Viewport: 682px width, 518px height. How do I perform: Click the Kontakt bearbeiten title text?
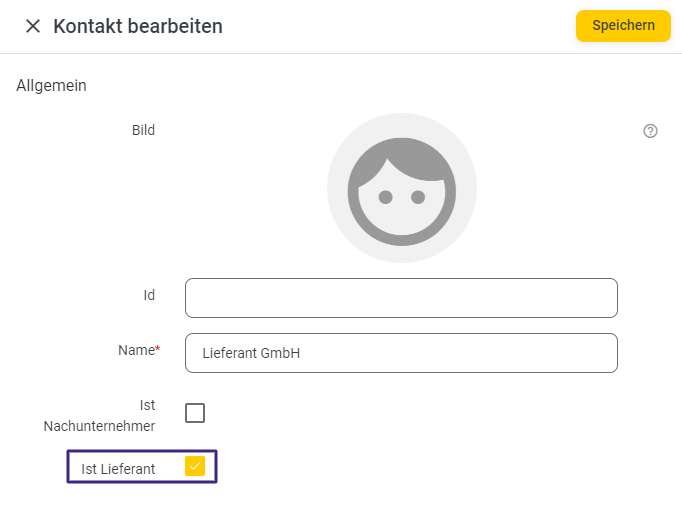138,26
